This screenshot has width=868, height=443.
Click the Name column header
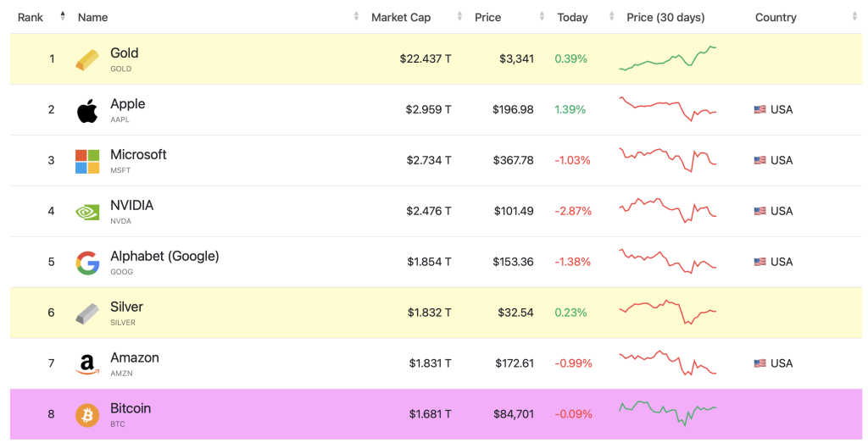coord(92,17)
